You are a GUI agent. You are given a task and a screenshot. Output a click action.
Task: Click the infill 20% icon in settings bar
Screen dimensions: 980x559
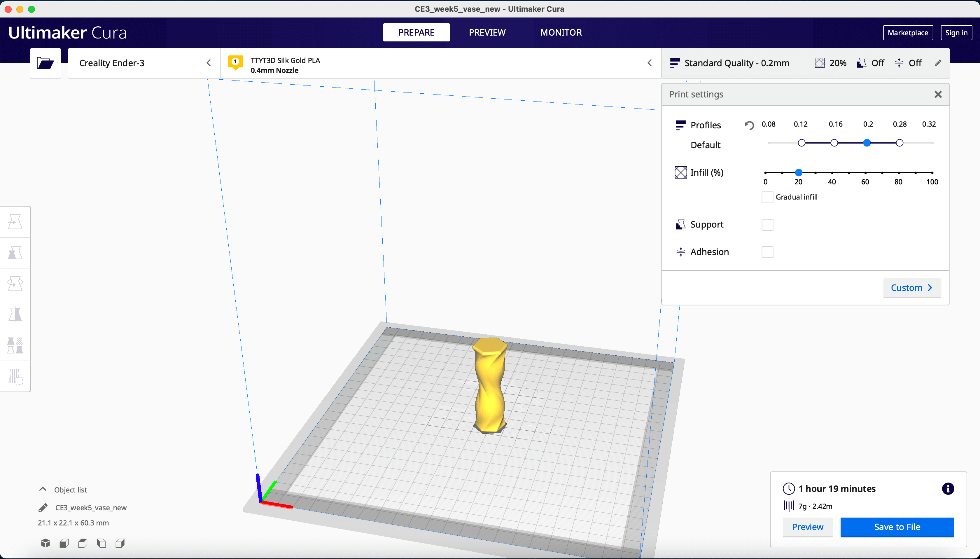click(x=820, y=63)
